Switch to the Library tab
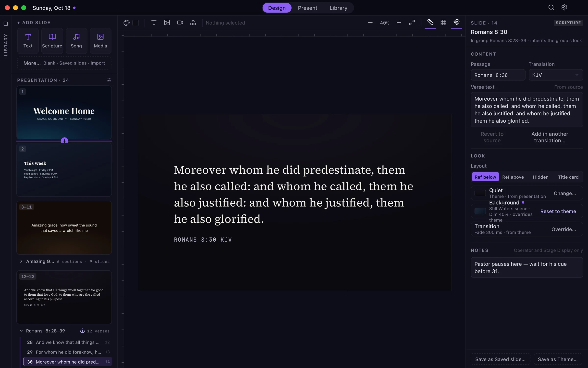The image size is (588, 368). point(338,8)
